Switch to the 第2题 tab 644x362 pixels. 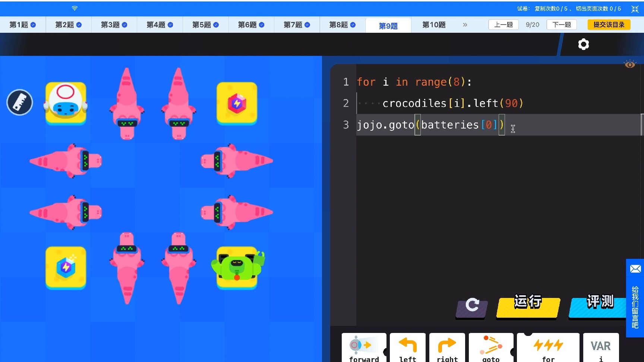coord(69,25)
